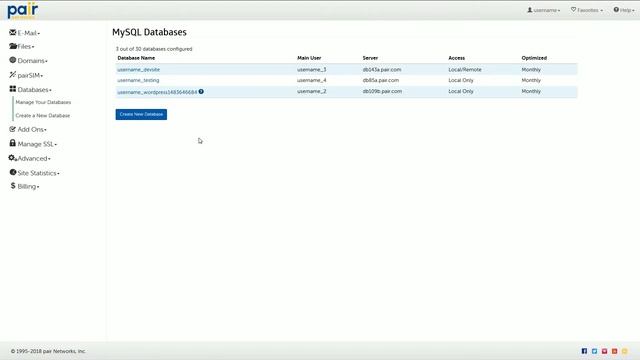Click the pair Networks logo

coord(22,10)
